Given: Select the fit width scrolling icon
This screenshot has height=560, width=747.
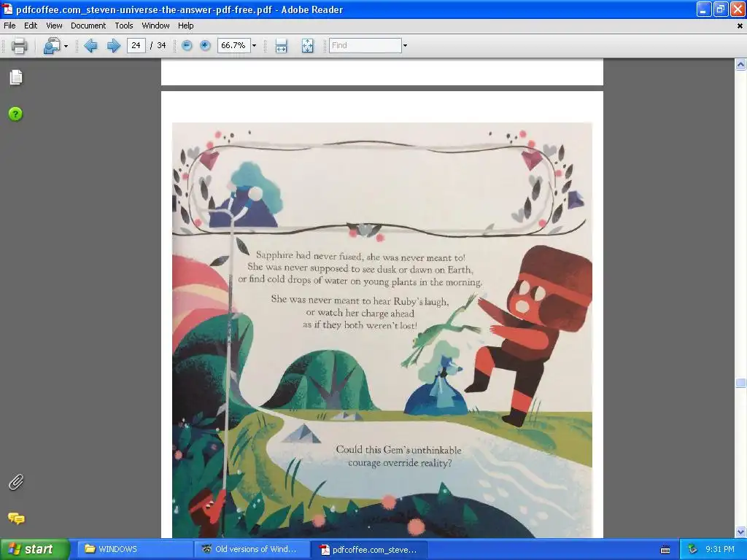Looking at the screenshot, I should (x=281, y=46).
